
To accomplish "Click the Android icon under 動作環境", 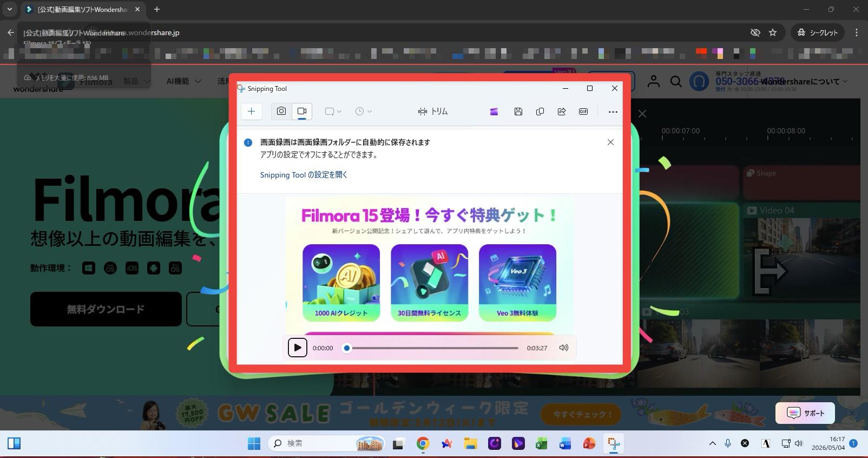I will click(154, 268).
